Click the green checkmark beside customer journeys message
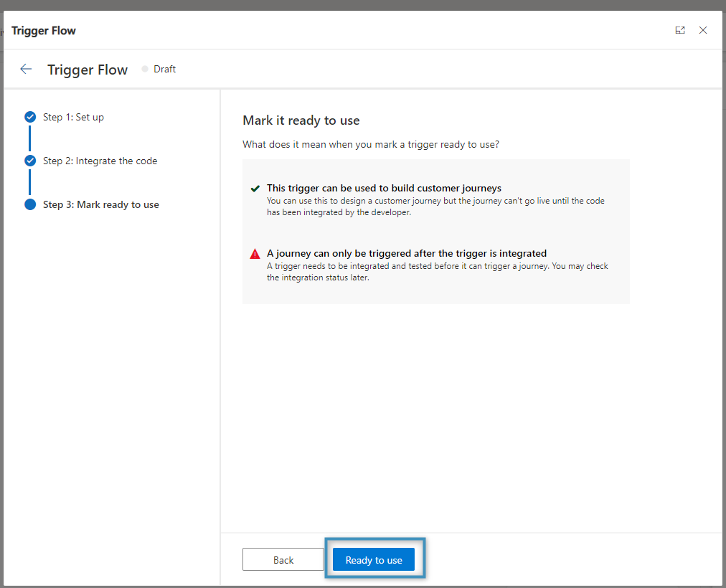The image size is (726, 588). (255, 189)
